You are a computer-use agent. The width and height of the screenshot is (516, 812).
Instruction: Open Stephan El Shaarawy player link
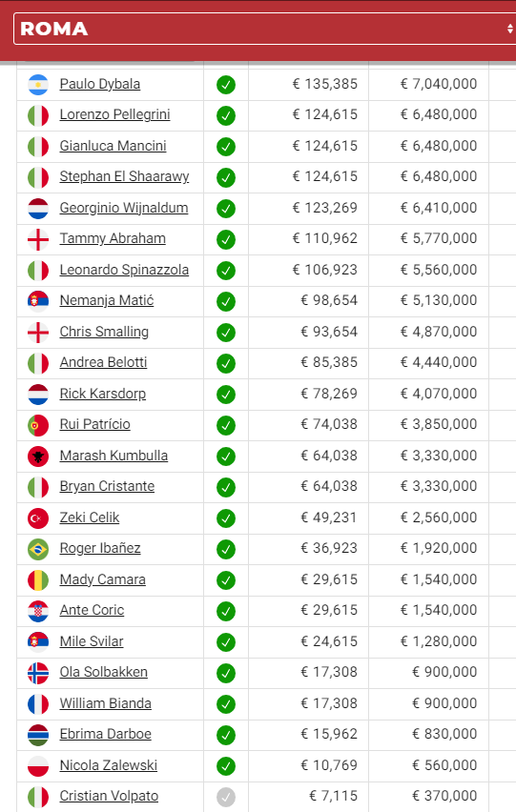point(124,176)
